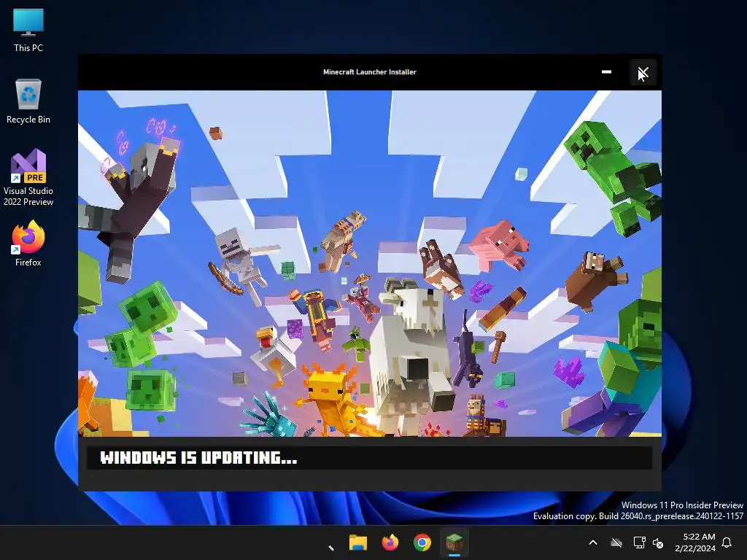
Task: Click the OneDrive cloud tray icon
Action: coord(616,542)
